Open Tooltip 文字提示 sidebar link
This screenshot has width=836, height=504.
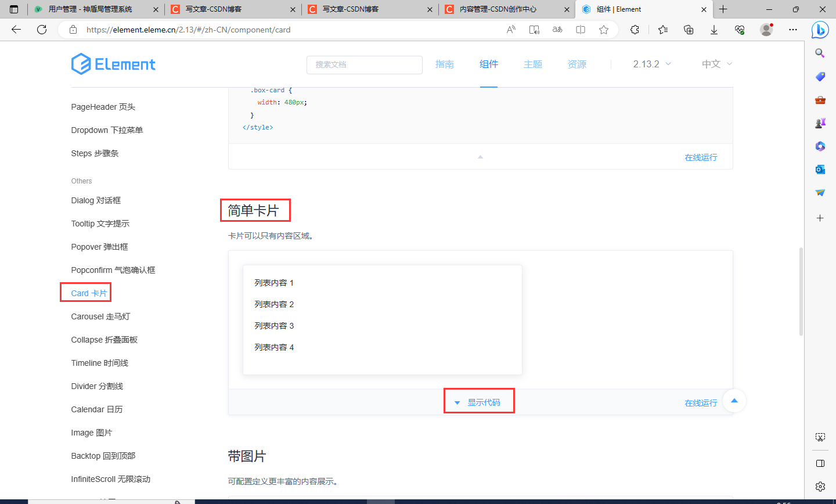click(x=100, y=224)
